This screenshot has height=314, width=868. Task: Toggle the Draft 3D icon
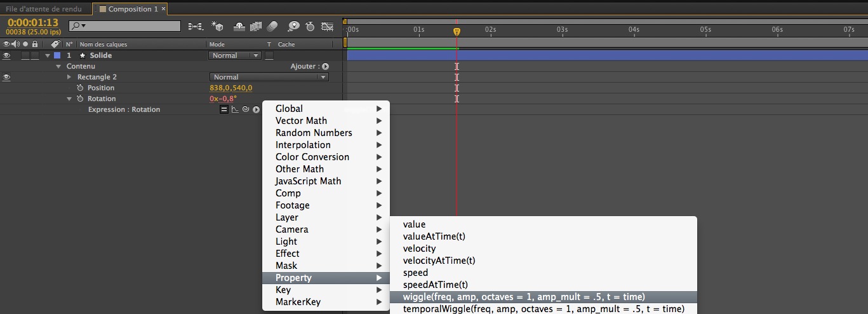(218, 26)
